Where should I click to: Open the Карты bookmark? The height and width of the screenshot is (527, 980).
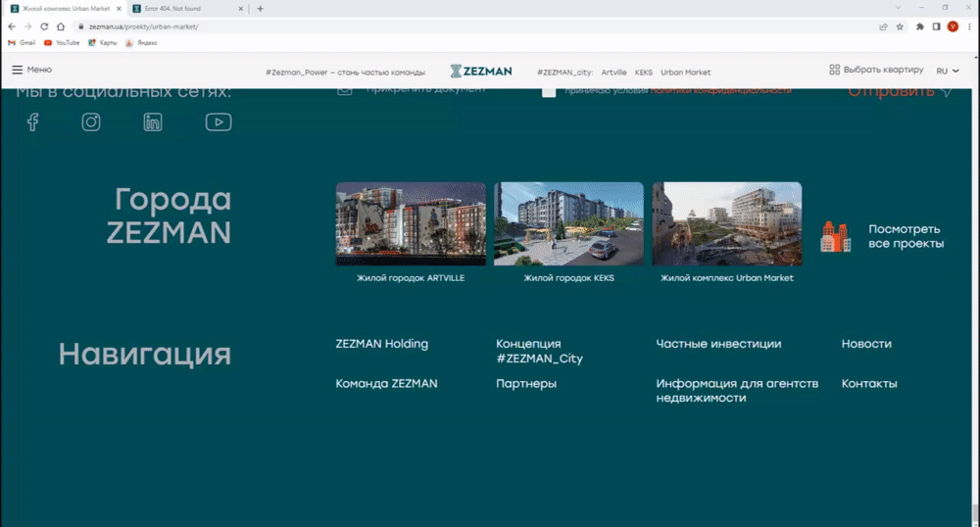pos(103,42)
